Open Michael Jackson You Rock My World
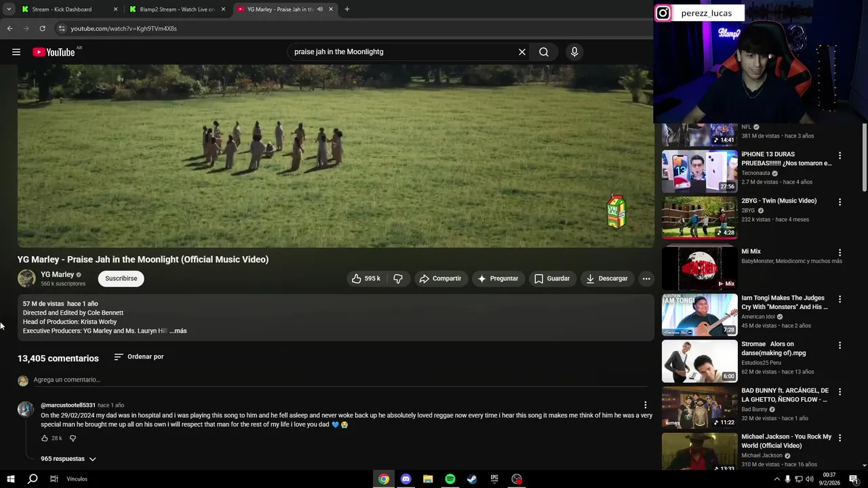Screen dimensions: 868x488 786,441
